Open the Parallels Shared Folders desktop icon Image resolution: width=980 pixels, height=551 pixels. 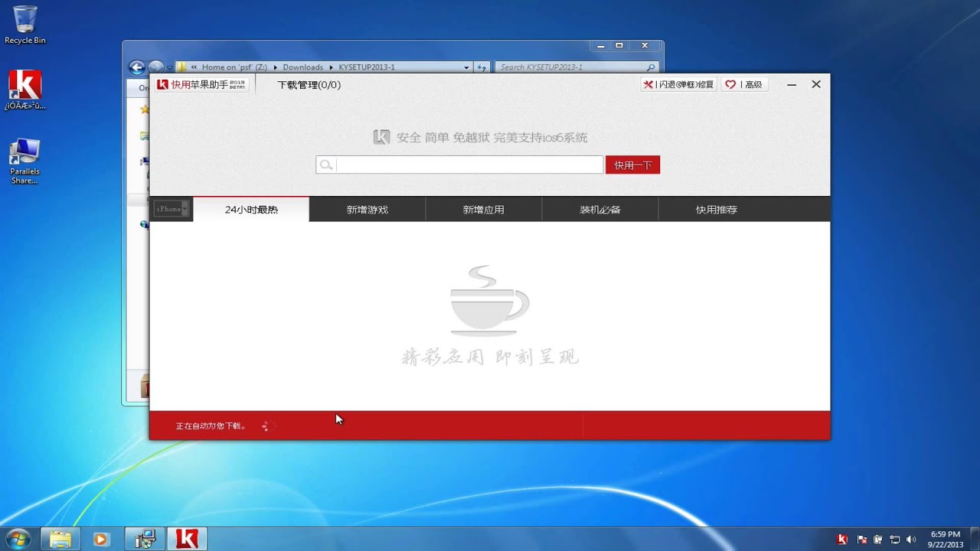24,161
